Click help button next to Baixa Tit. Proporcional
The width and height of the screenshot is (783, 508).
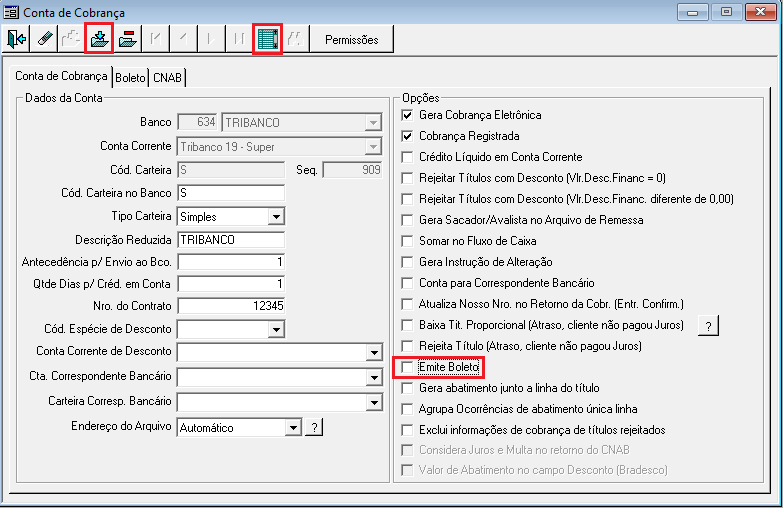[708, 326]
